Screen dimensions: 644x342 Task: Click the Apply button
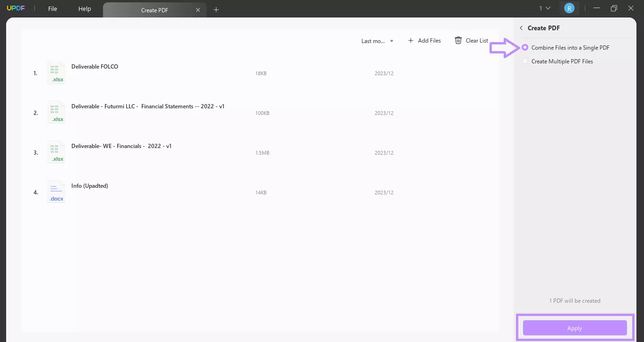click(x=575, y=328)
